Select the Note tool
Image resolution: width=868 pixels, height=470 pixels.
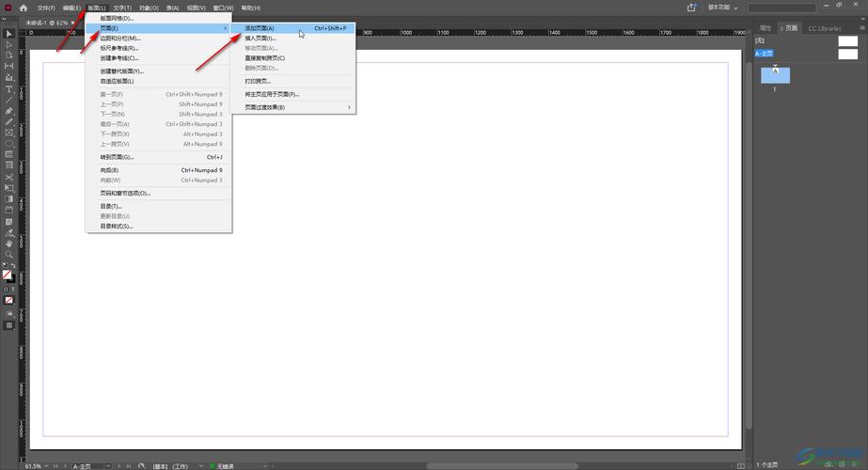(8, 222)
